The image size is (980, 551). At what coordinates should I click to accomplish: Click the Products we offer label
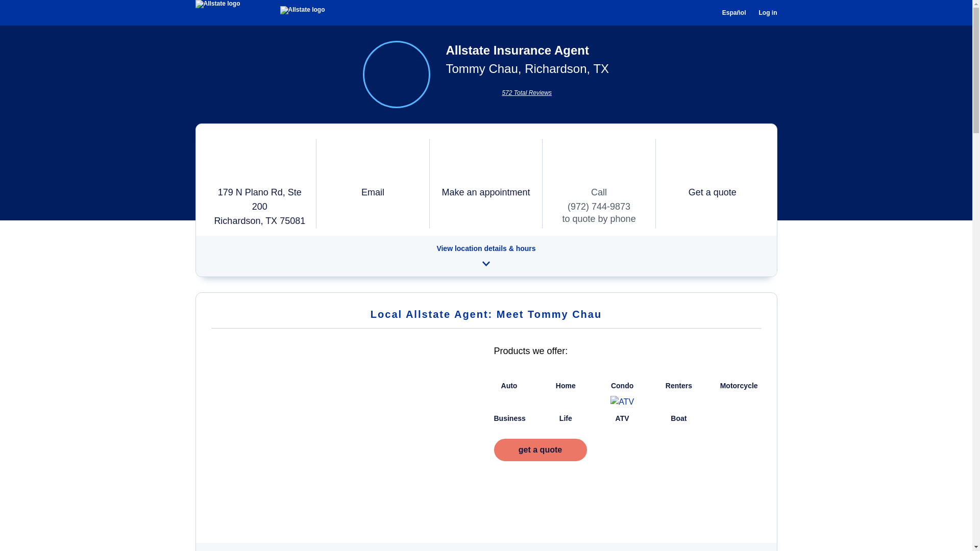point(530,351)
